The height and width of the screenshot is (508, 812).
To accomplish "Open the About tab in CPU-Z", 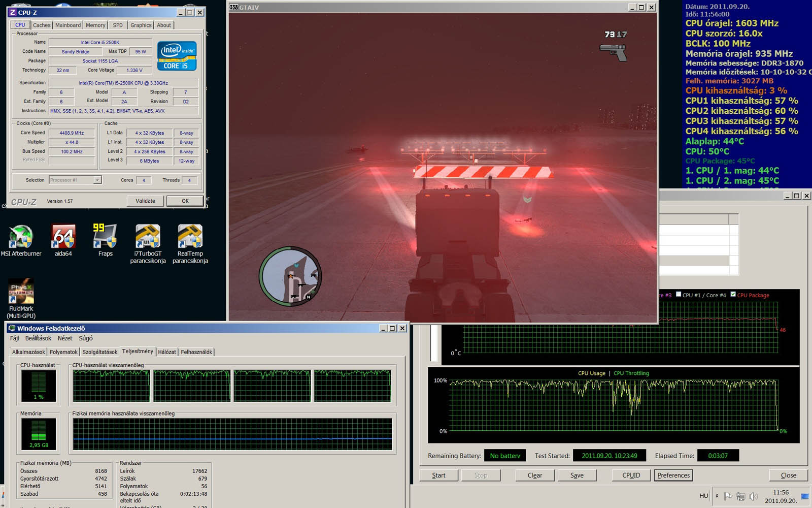I will coord(164,25).
